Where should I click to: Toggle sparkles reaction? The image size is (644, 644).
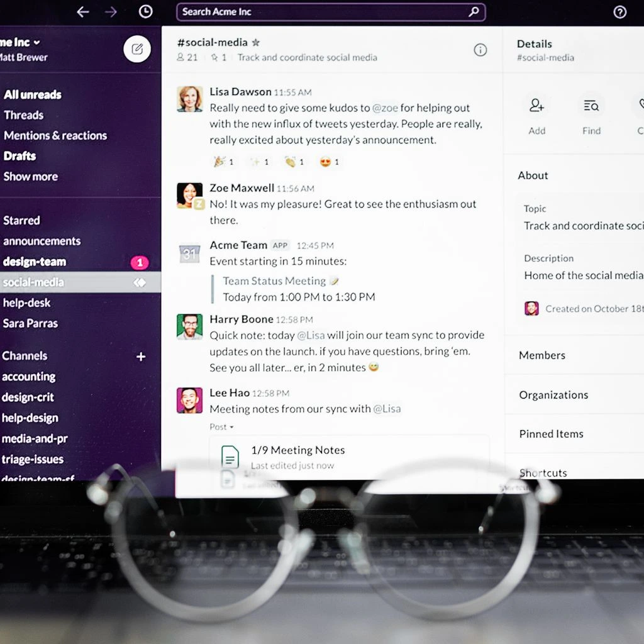coord(259,162)
